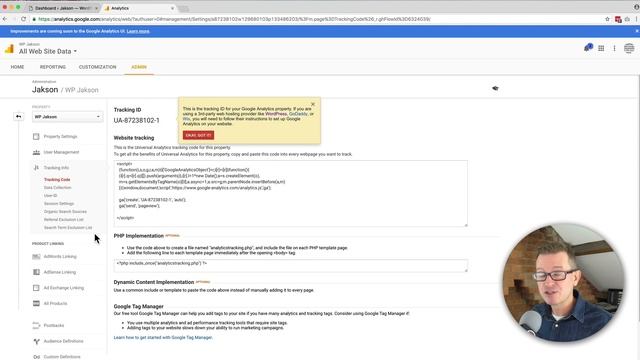Screen dimensions: 640x360
Task: Open All Products
Action: [x=55, y=303]
